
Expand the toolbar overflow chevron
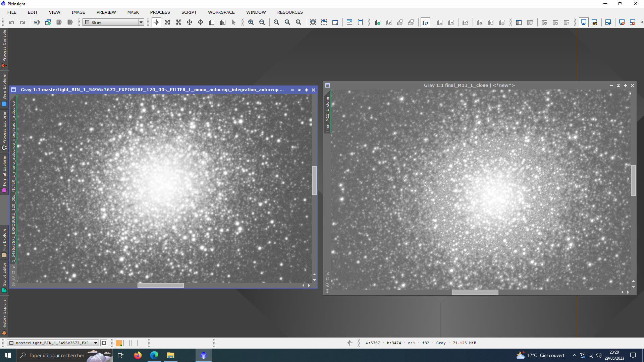[641, 22]
